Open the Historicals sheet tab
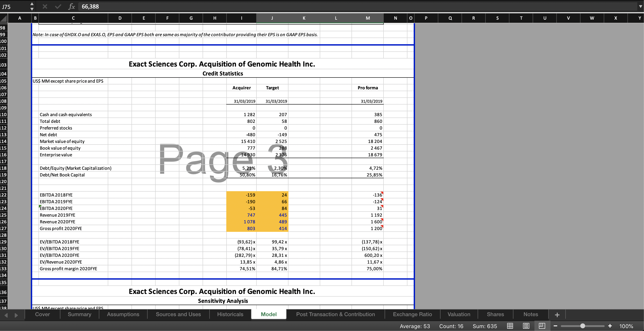 (x=230, y=314)
